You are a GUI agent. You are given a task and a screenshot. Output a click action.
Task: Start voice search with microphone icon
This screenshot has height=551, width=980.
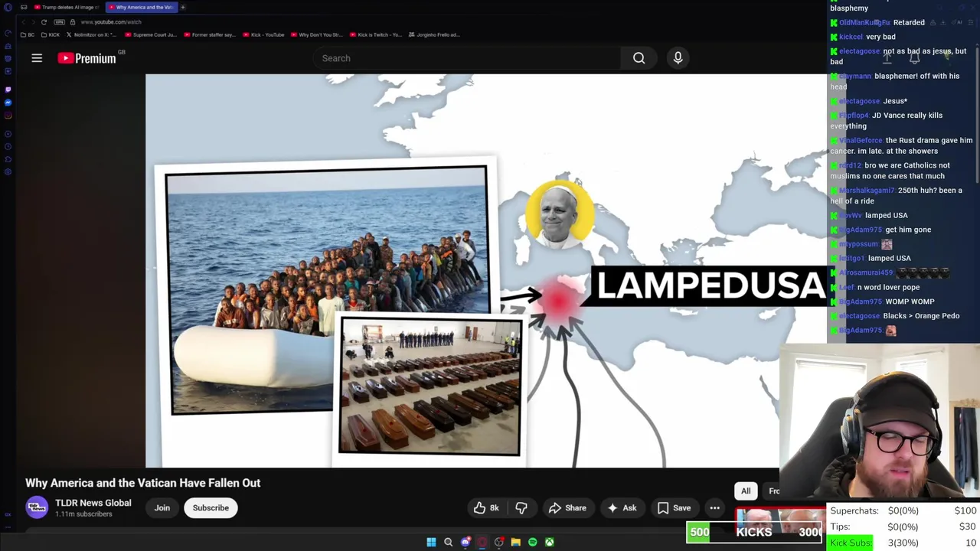pyautogui.click(x=678, y=58)
